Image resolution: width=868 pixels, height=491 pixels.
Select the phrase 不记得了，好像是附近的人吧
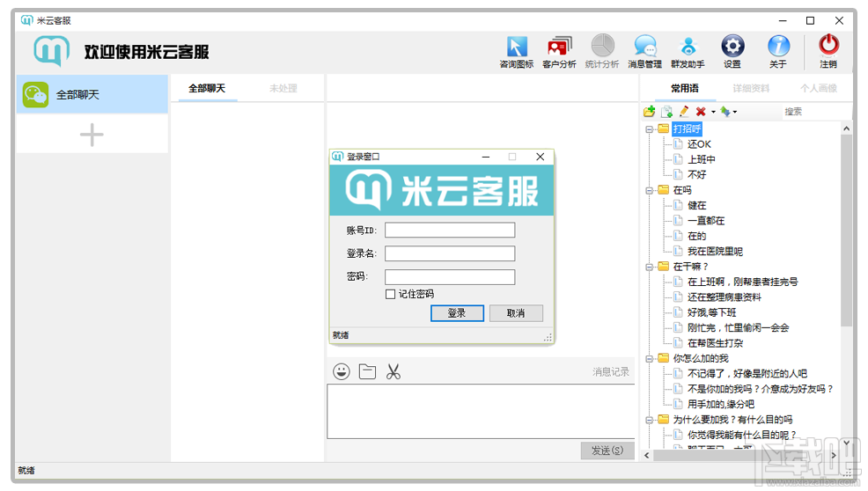point(747,374)
